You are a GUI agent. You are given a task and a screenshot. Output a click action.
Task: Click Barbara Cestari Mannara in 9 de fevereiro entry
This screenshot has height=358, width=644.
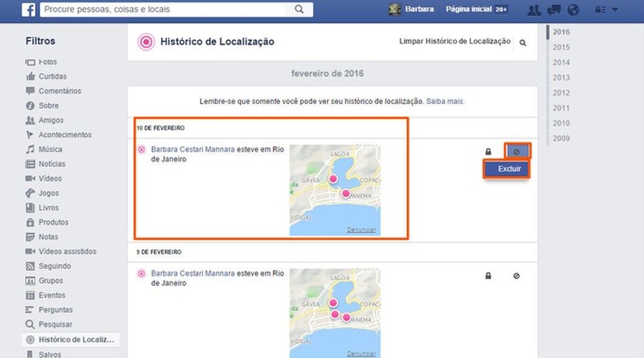click(x=193, y=274)
